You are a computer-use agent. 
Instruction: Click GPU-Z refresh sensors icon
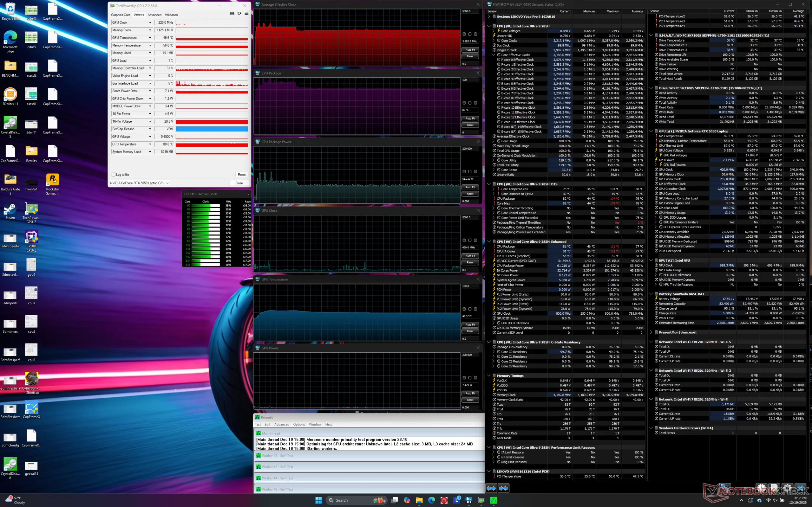click(239, 13)
